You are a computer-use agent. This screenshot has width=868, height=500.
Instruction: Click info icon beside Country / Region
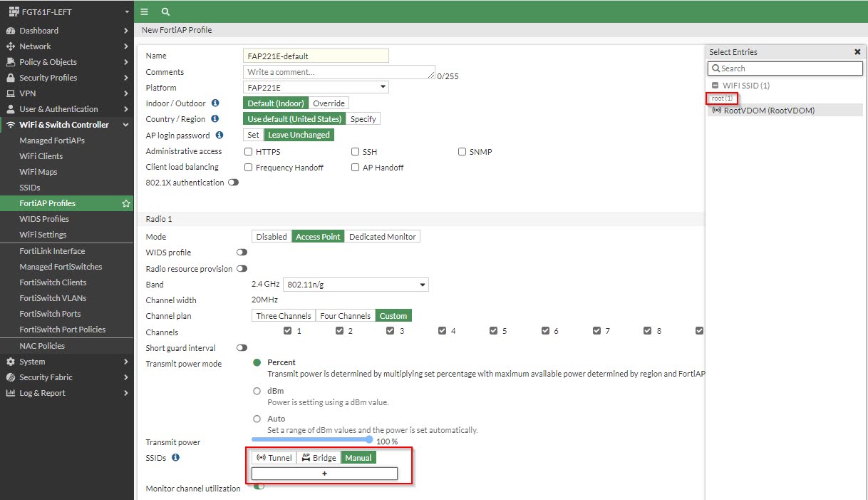coord(215,119)
